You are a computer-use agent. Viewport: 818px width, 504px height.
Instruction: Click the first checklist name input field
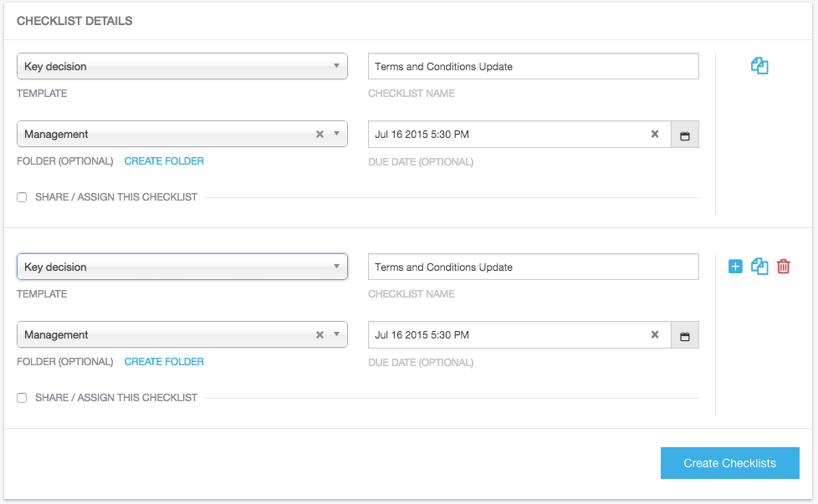tap(533, 67)
